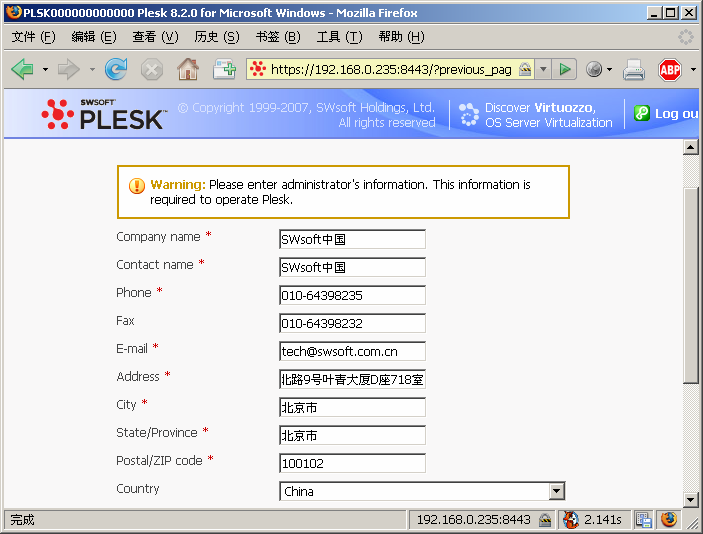703x534 pixels.
Task: Focus the Phone number field
Action: [352, 295]
